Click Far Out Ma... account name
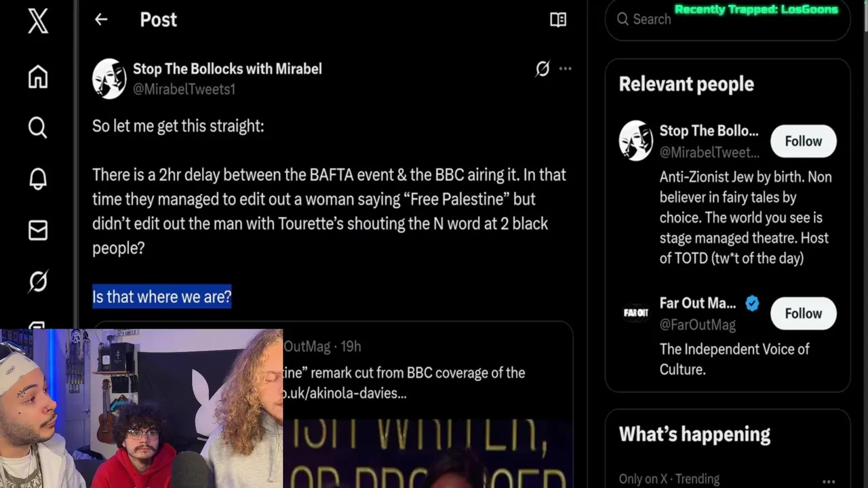The height and width of the screenshot is (488, 868). pyautogui.click(x=697, y=303)
